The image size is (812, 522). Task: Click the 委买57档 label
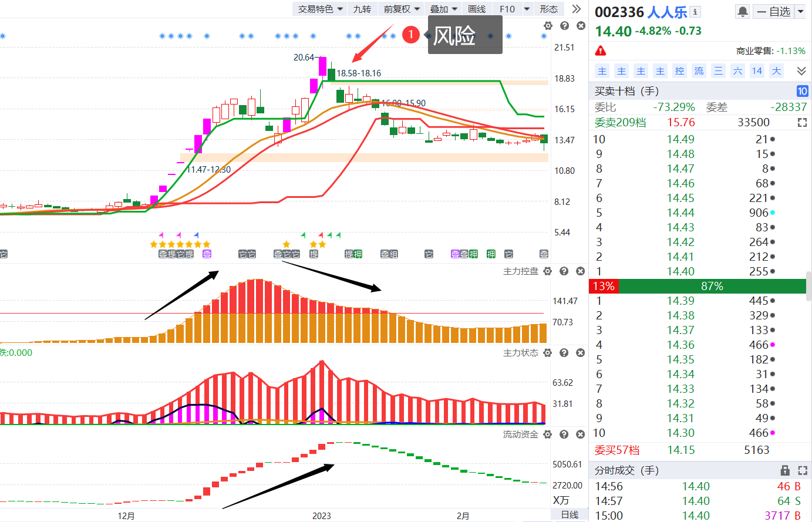coord(617,450)
